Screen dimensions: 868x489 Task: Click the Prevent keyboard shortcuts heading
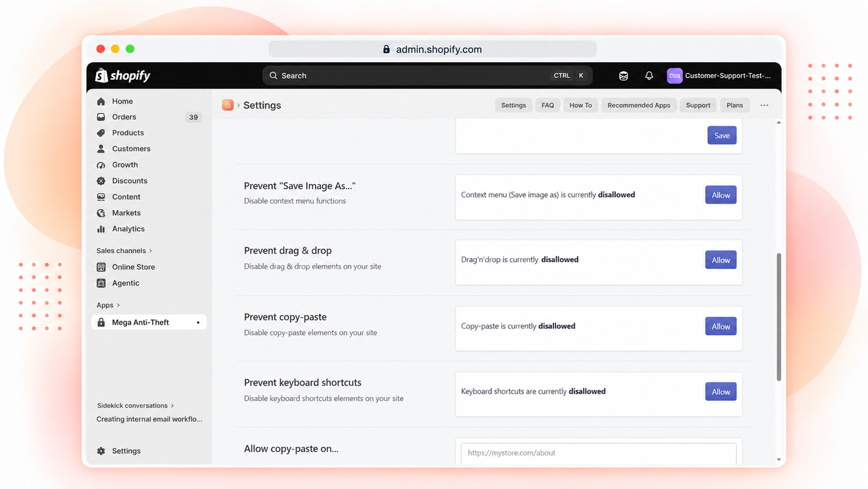click(303, 383)
